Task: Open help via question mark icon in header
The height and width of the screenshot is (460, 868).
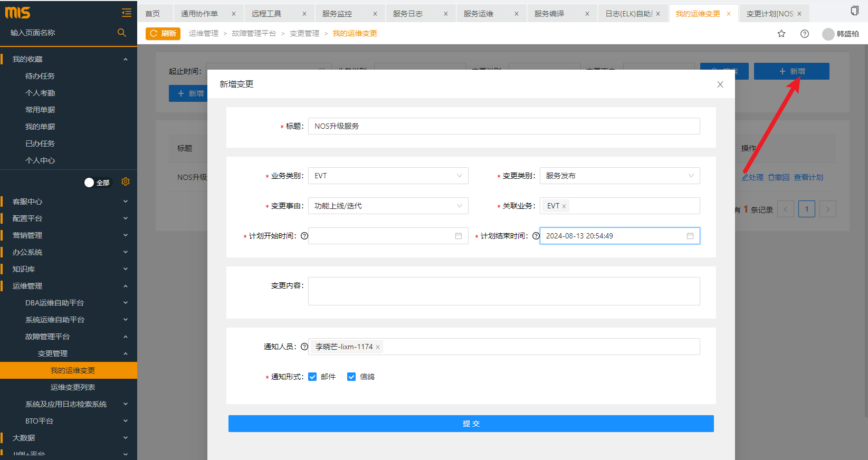Action: click(x=805, y=34)
